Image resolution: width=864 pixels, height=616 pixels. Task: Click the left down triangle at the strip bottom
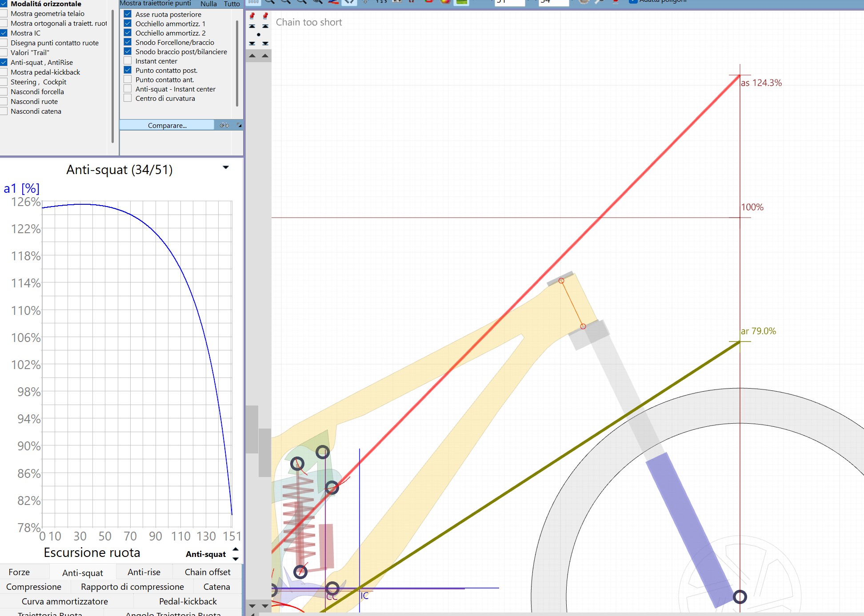pyautogui.click(x=252, y=606)
